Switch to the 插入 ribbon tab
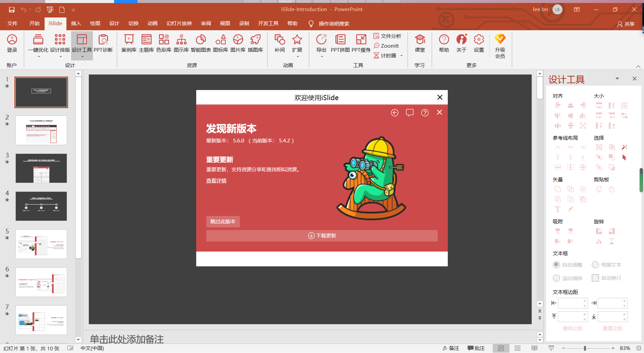 click(x=76, y=24)
